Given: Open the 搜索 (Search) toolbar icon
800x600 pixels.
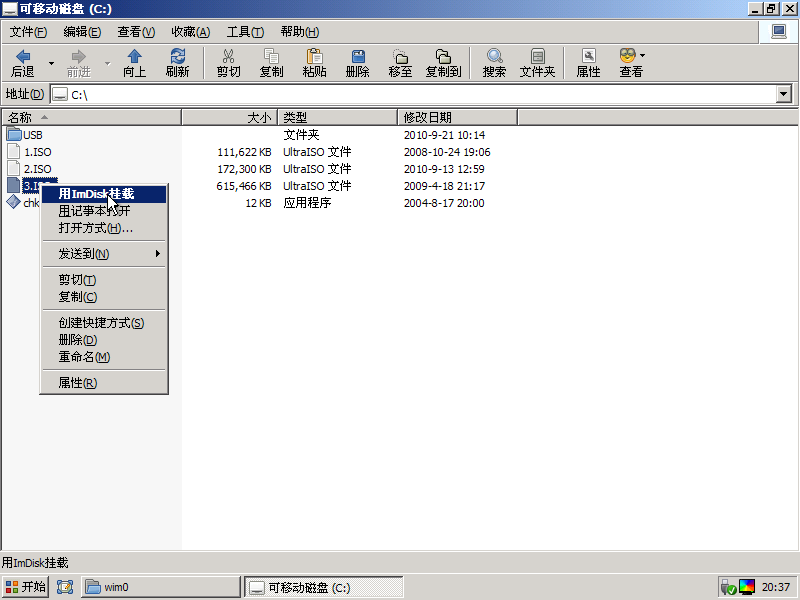Looking at the screenshot, I should pyautogui.click(x=494, y=62).
